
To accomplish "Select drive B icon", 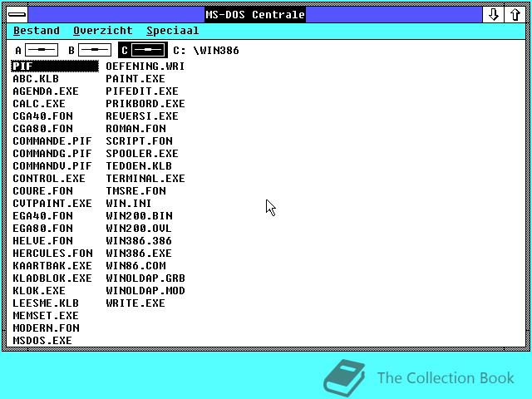I will click(x=90, y=50).
